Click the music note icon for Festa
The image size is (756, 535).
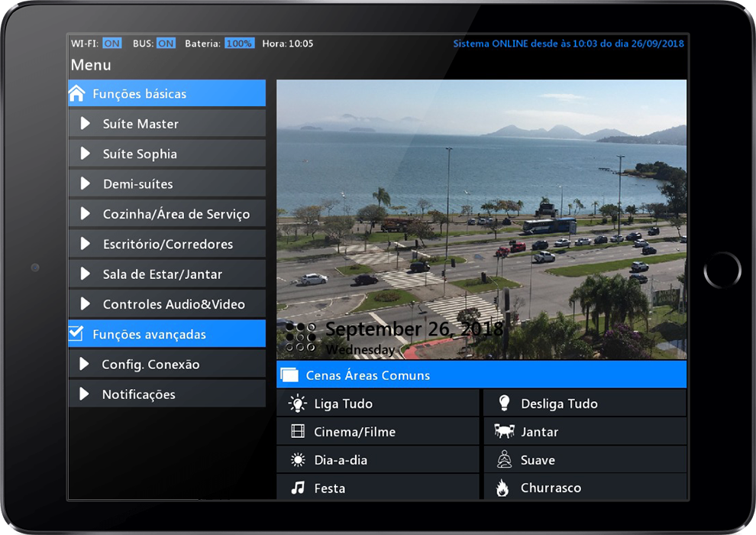tap(298, 488)
